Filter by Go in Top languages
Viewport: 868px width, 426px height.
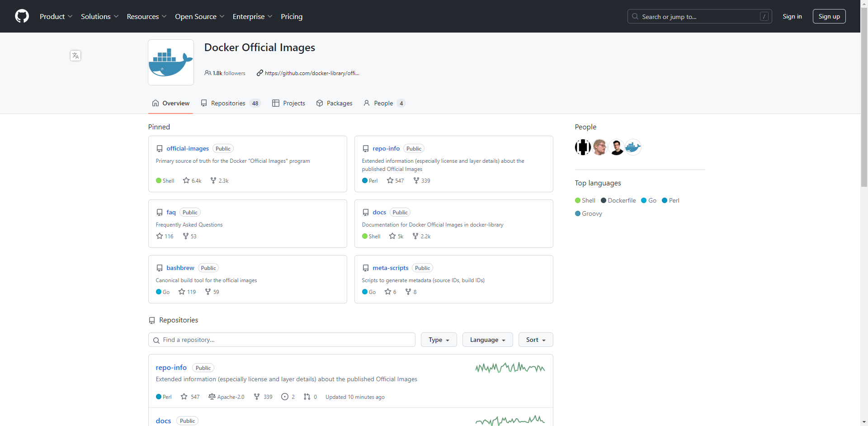(x=649, y=200)
